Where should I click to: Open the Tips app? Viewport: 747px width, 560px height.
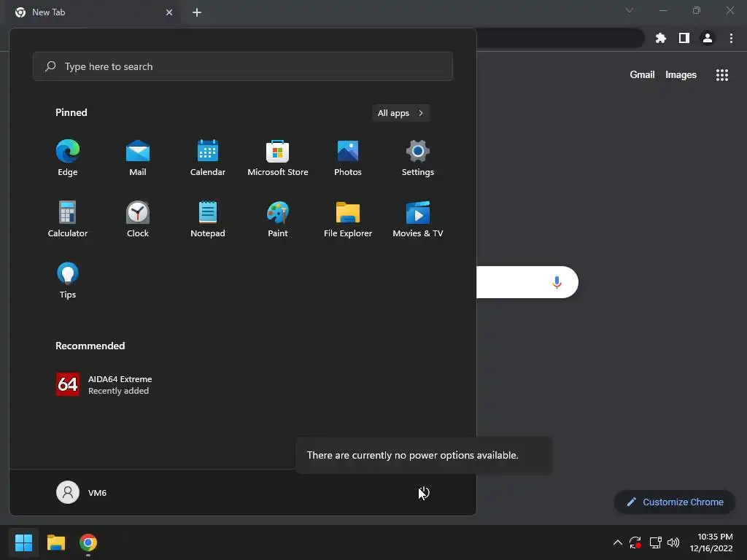click(x=68, y=281)
